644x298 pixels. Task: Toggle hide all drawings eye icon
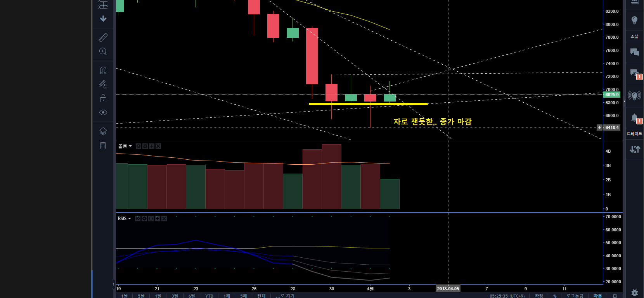click(x=103, y=112)
